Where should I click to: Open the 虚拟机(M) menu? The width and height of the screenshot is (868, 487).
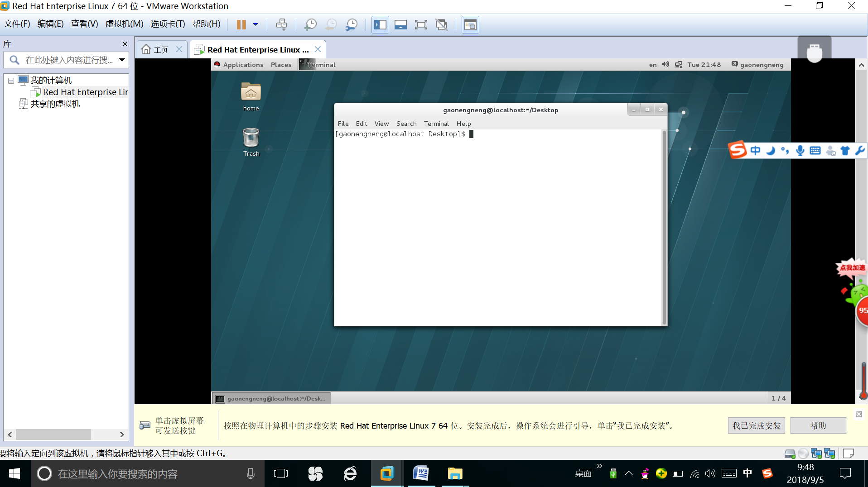[x=124, y=24]
